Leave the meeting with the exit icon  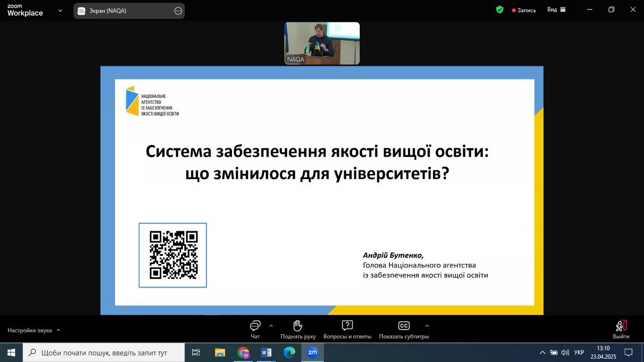click(x=621, y=329)
